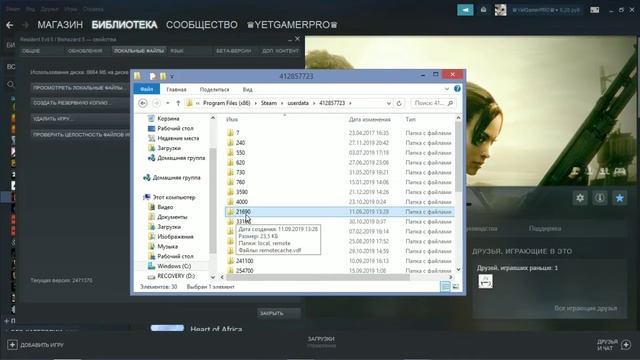Click the plus icon to add a game
This screenshot has width=640, height=360.
click(12, 345)
